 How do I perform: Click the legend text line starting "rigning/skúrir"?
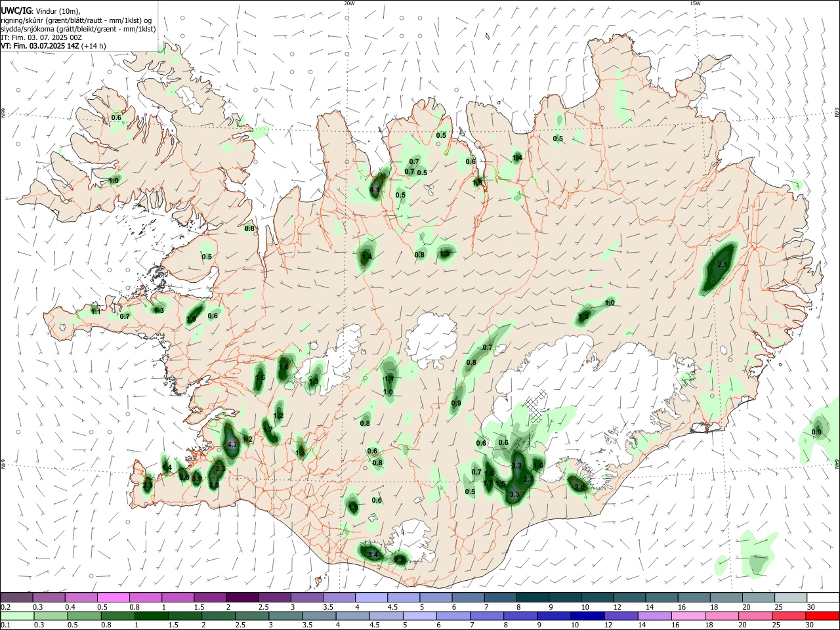point(76,20)
